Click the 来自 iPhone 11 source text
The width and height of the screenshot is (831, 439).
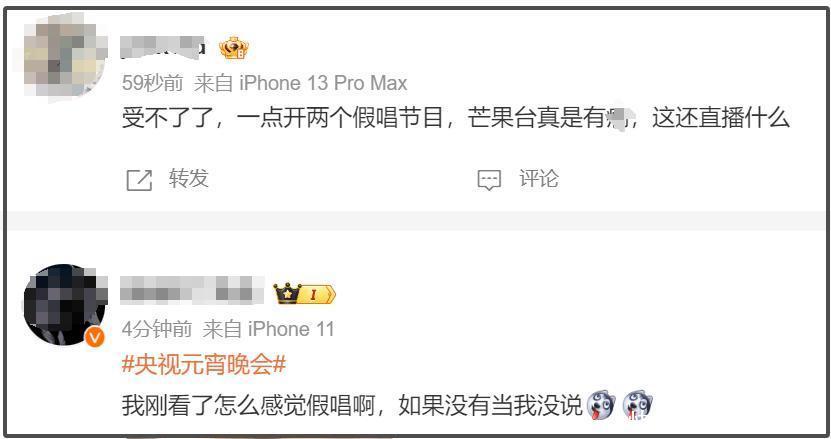coord(269,329)
